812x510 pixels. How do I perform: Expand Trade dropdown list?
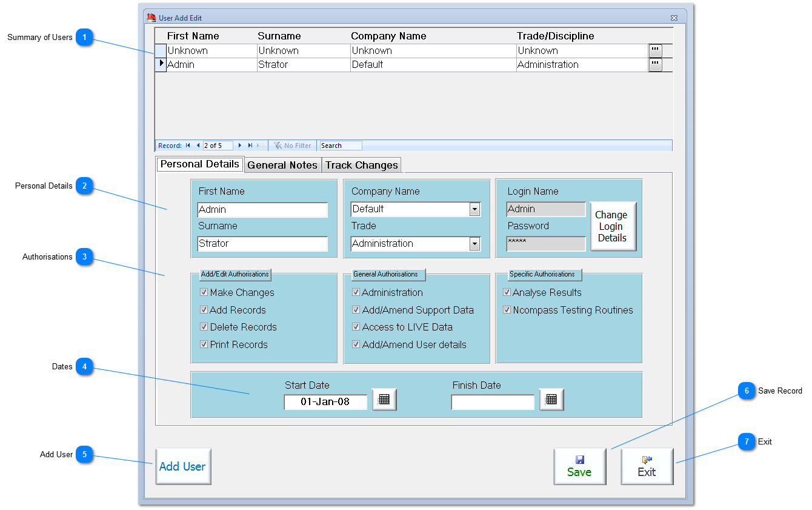pos(474,244)
